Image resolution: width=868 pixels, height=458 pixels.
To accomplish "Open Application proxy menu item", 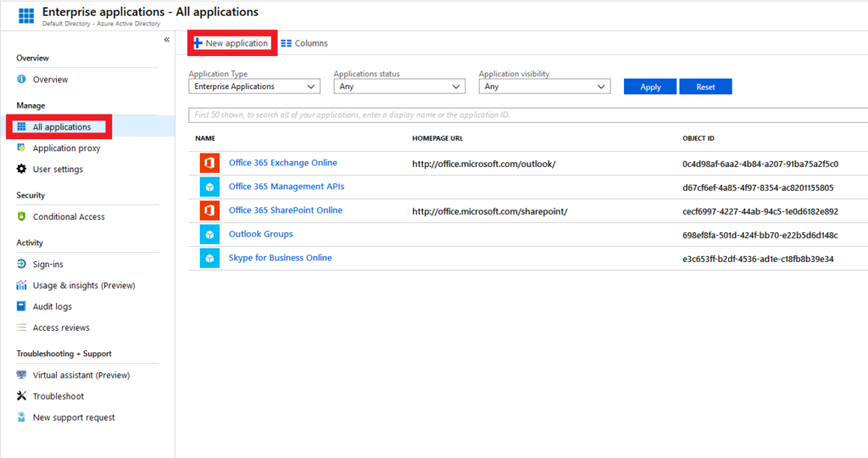I will pos(66,148).
